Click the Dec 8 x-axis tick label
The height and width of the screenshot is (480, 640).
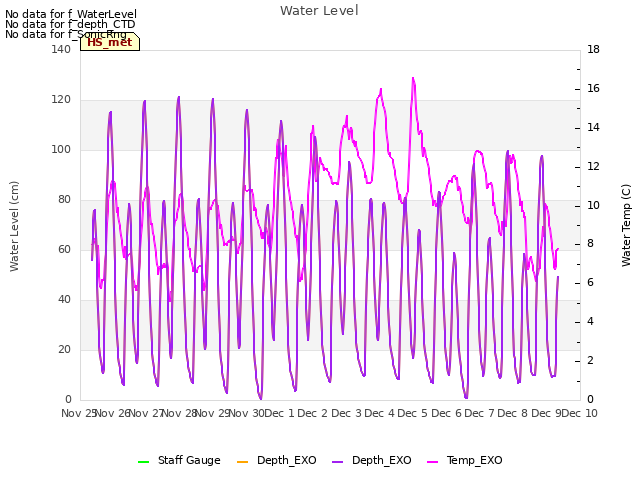point(513,413)
